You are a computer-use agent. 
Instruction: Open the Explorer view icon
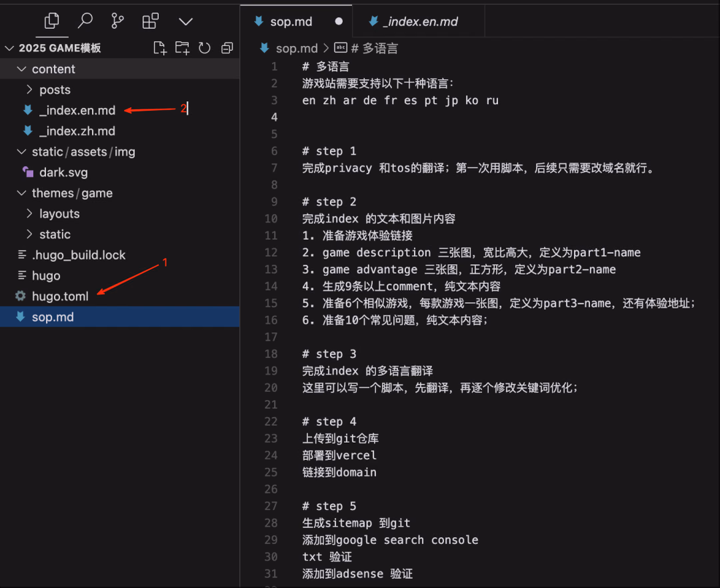tap(51, 21)
